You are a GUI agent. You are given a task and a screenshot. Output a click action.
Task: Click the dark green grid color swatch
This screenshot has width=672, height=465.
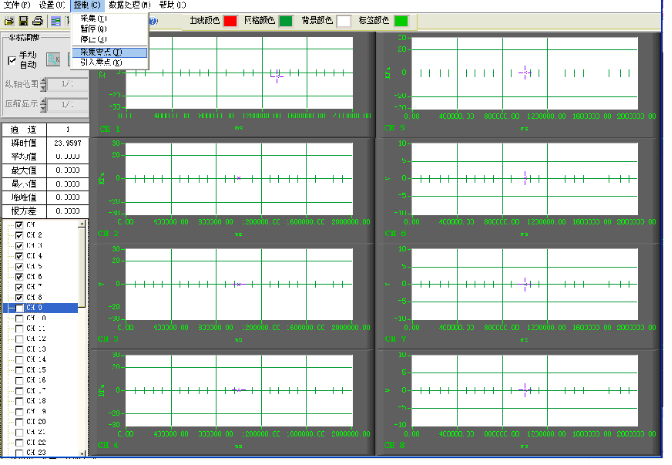tap(286, 21)
